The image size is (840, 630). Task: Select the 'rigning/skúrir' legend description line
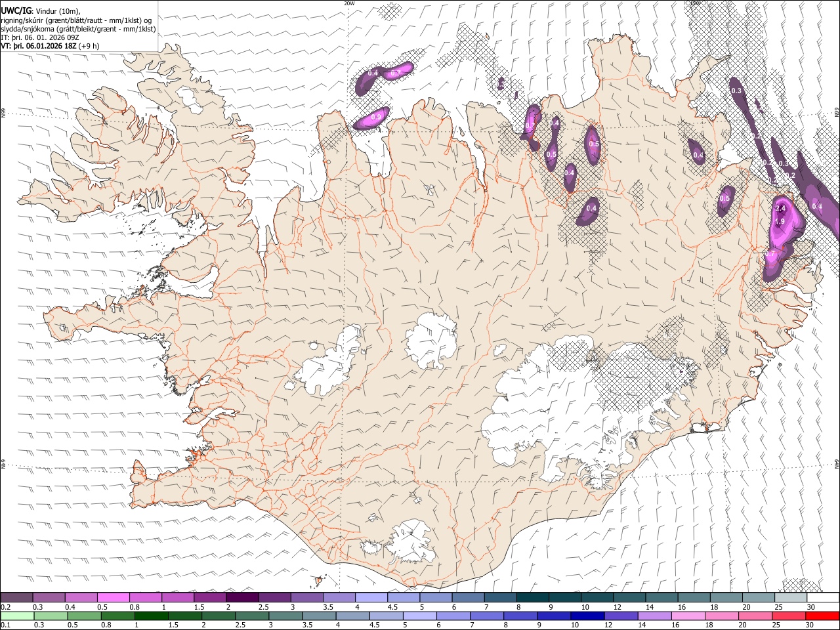click(x=76, y=20)
